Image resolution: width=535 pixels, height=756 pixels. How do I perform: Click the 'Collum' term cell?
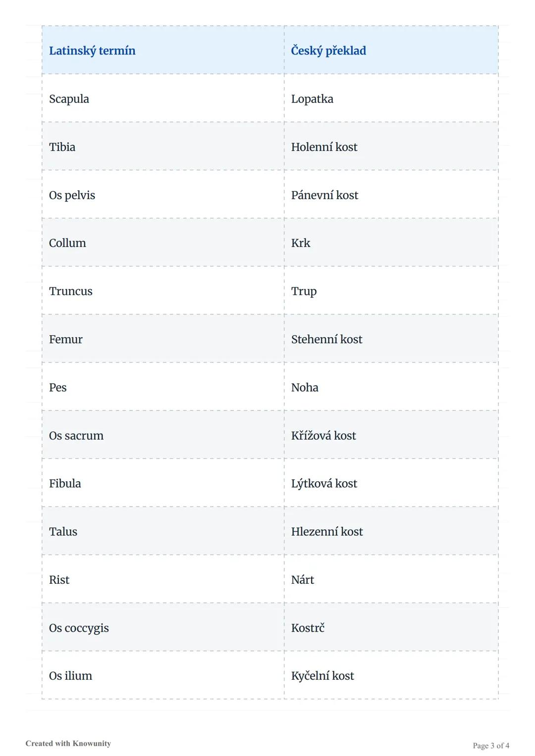[67, 243]
